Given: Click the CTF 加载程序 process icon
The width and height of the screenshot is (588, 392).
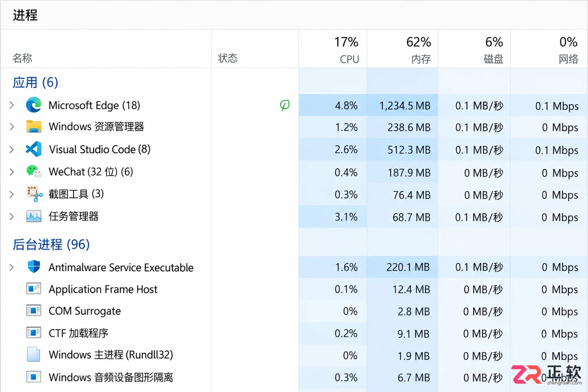Looking at the screenshot, I should (x=33, y=333).
